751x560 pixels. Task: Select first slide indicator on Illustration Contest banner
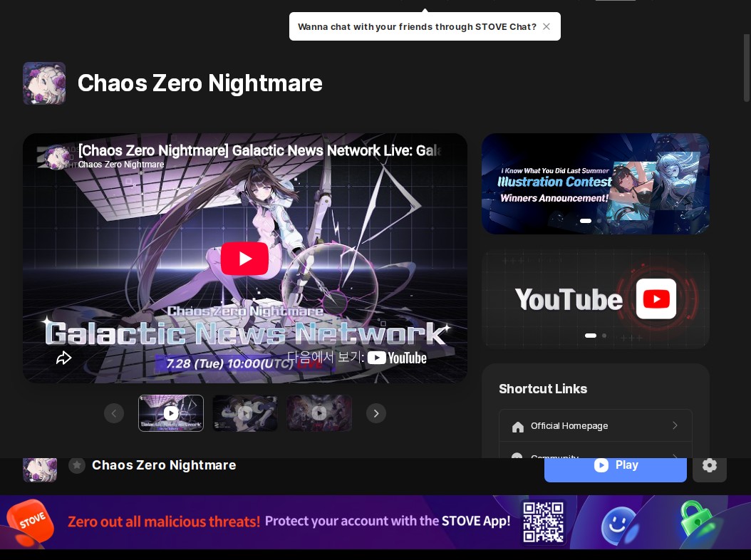[x=585, y=221]
